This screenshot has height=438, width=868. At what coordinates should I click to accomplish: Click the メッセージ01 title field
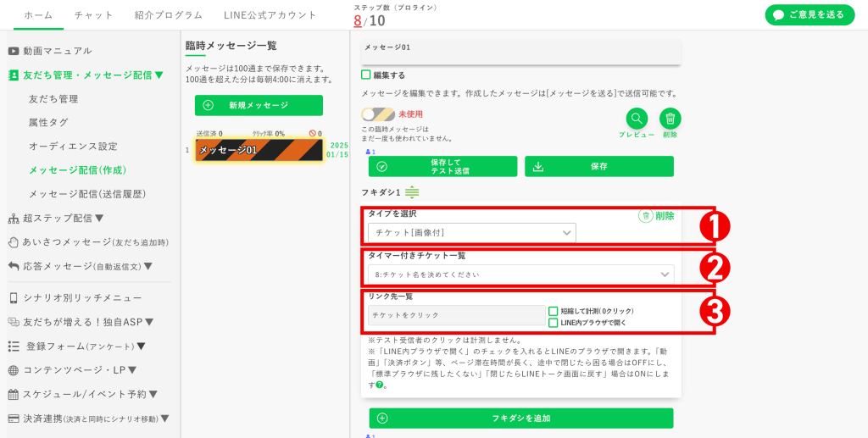pos(520,53)
